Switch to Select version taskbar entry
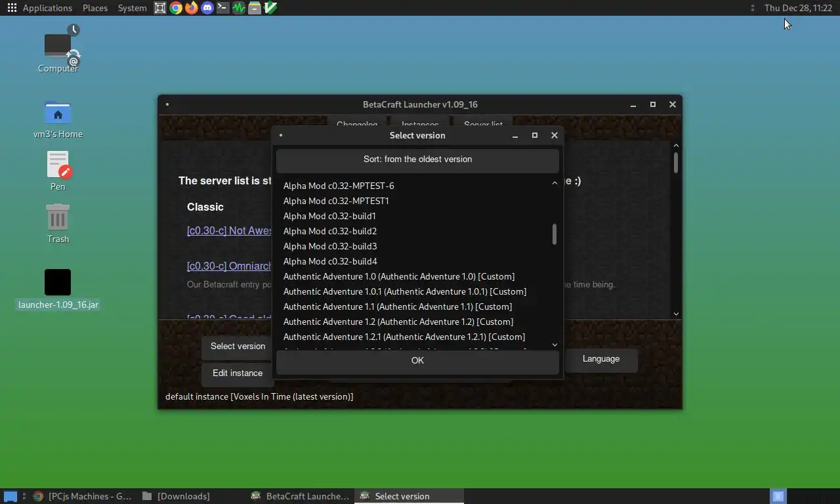The width and height of the screenshot is (840, 504). pyautogui.click(x=409, y=496)
